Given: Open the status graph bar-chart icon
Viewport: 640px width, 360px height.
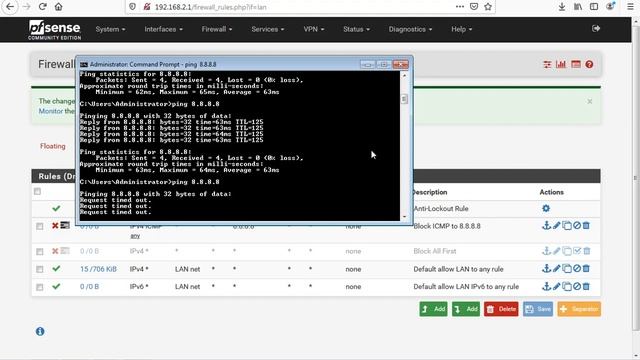Looking at the screenshot, I should (x=561, y=64).
